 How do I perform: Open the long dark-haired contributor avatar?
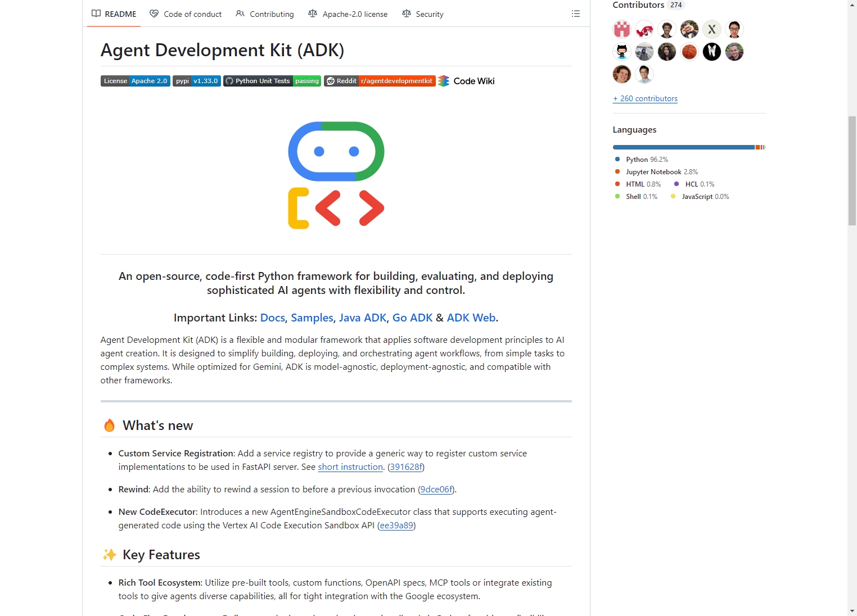(x=667, y=52)
